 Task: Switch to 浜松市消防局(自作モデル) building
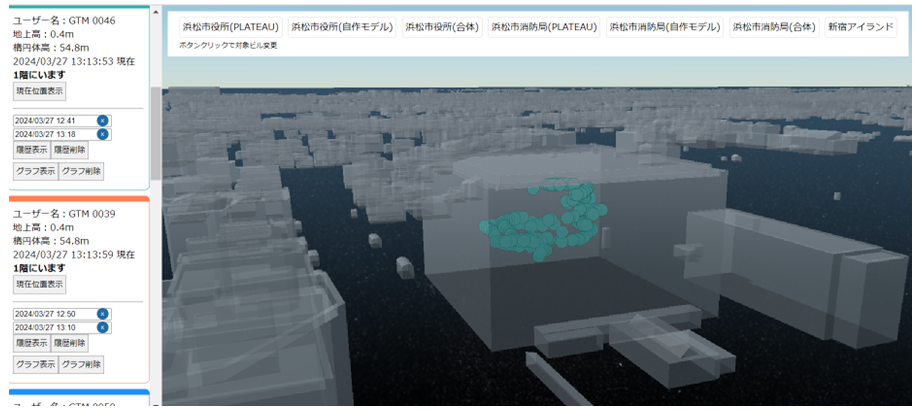[x=665, y=28]
